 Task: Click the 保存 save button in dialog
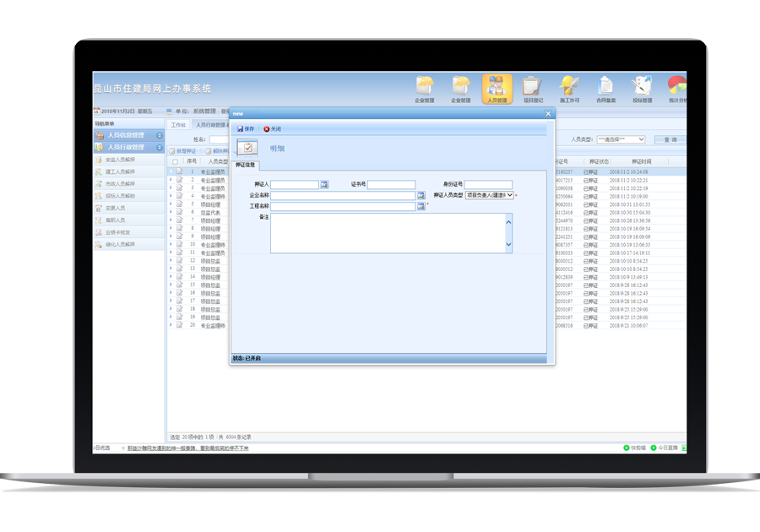(x=246, y=129)
